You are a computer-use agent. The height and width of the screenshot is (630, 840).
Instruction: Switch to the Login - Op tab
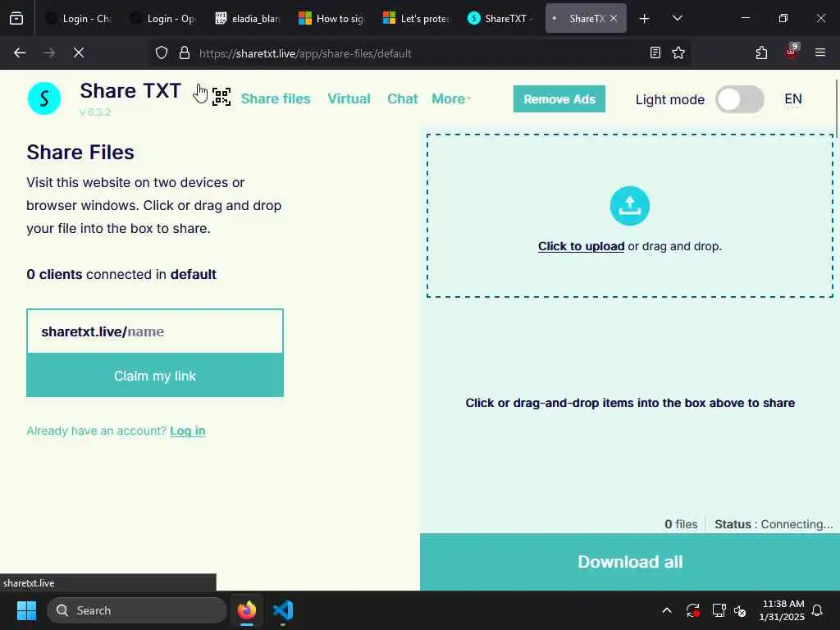click(163, 18)
